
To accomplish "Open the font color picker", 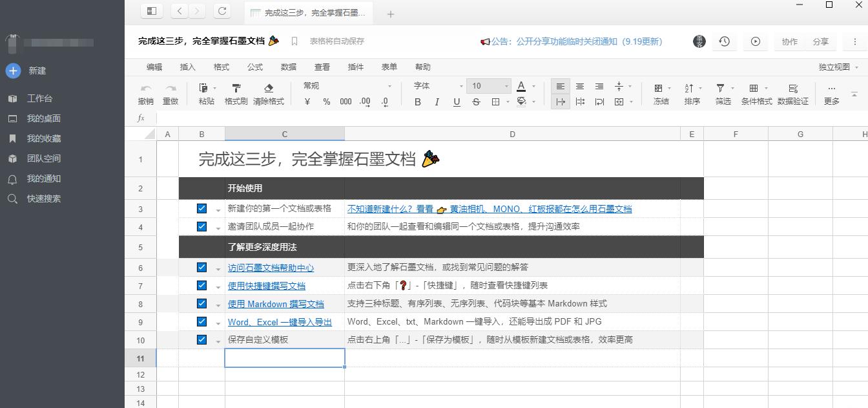I will coord(520,85).
